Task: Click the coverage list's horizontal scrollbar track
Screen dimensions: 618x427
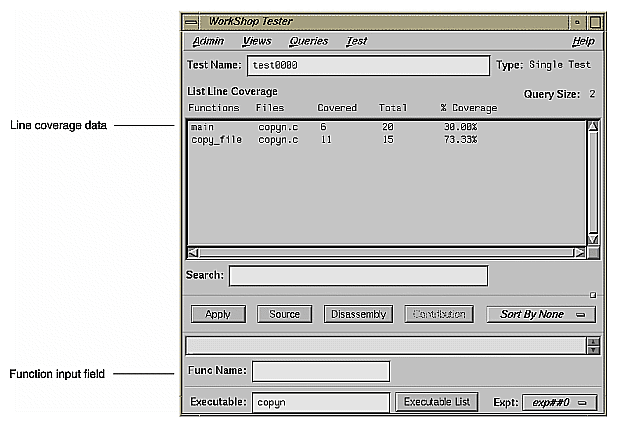Action: pyautogui.click(x=386, y=253)
